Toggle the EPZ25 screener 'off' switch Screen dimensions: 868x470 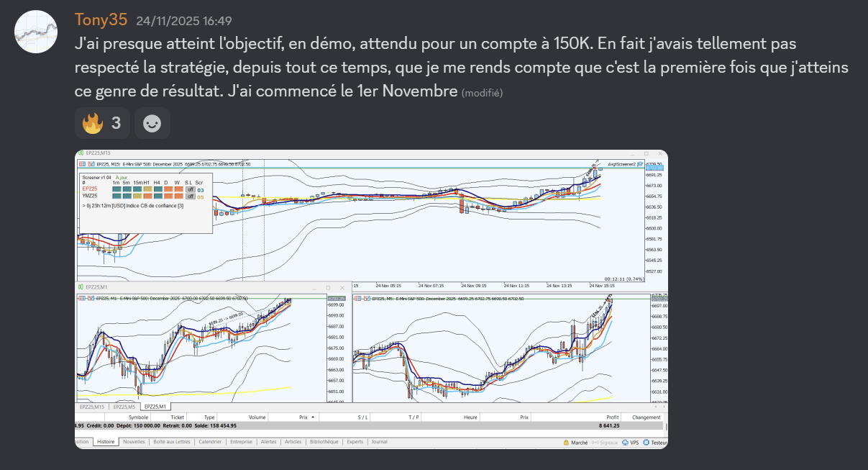[x=191, y=189]
